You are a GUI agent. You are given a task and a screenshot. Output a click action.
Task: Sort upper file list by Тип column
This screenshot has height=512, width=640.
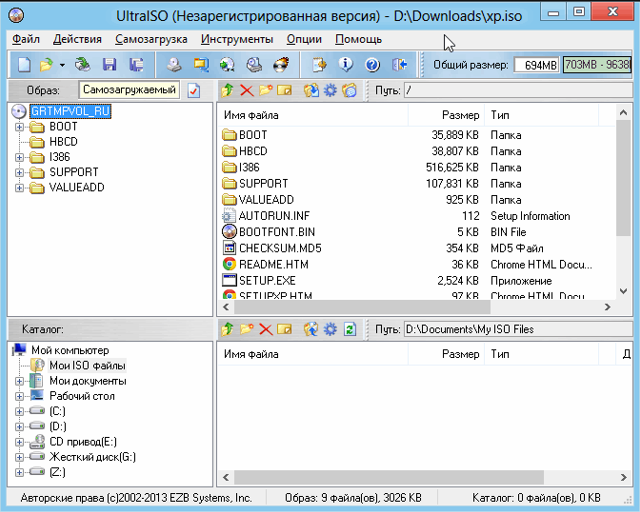pyautogui.click(x=541, y=115)
